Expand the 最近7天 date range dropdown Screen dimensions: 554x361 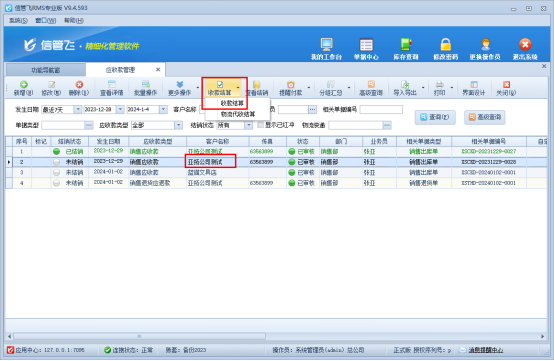point(78,110)
